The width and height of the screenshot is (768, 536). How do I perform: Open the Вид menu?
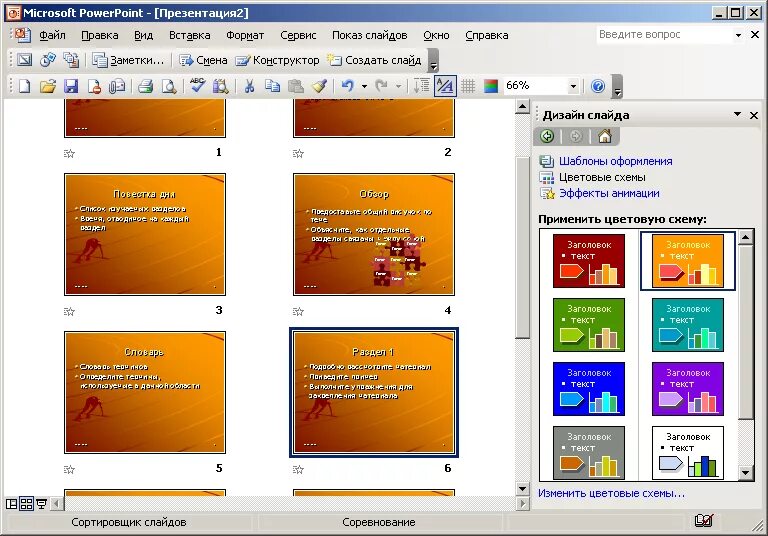pyautogui.click(x=144, y=35)
